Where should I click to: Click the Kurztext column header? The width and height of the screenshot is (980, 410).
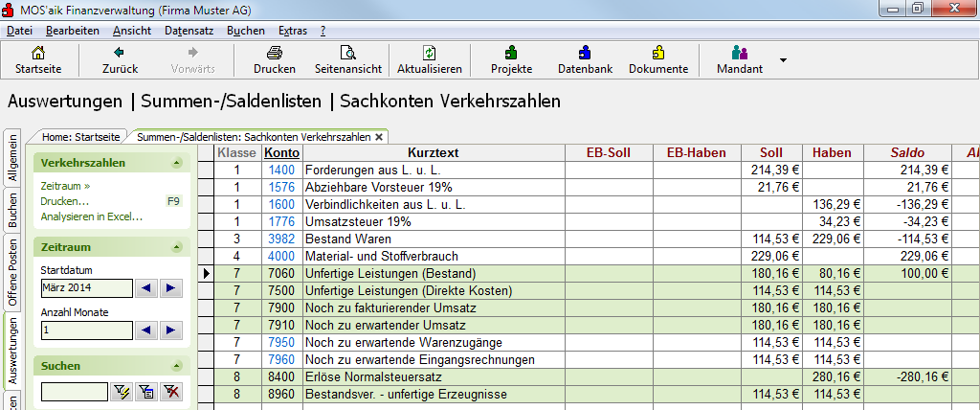click(434, 152)
